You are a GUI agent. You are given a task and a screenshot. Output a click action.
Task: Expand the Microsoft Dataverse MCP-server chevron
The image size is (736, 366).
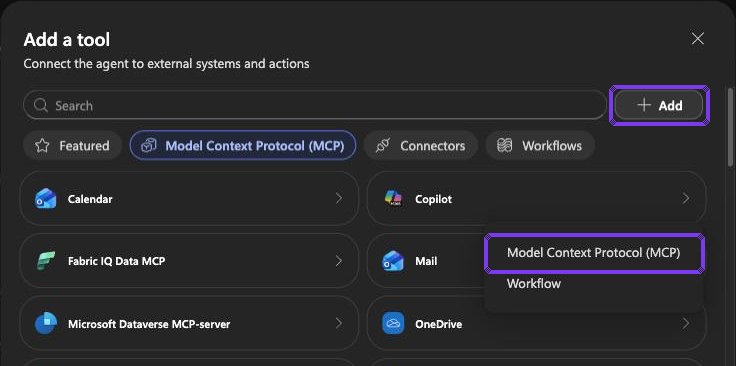click(338, 323)
